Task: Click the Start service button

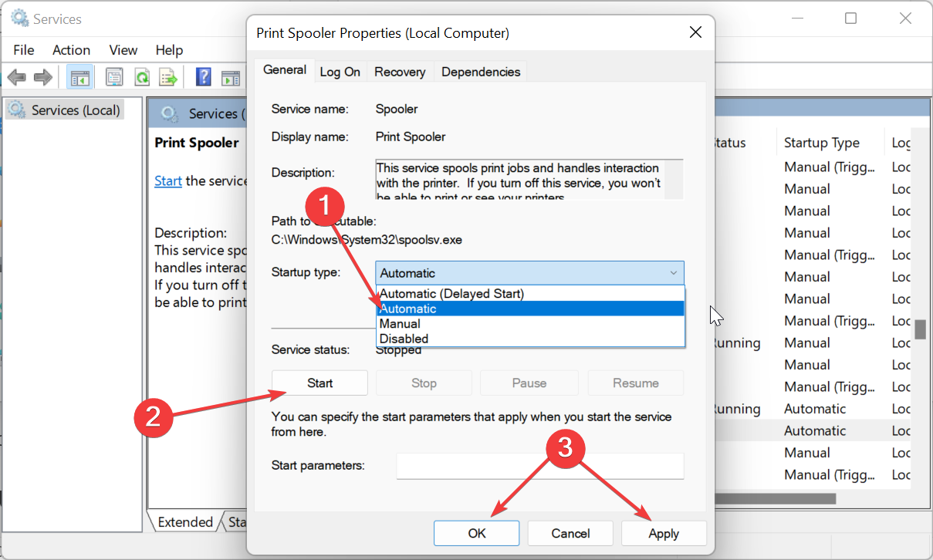Action: pyautogui.click(x=319, y=383)
